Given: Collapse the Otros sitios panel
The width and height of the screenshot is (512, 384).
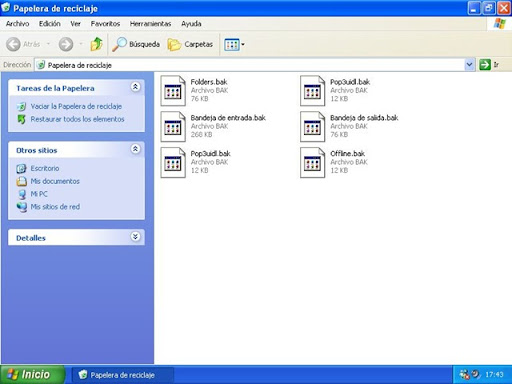Looking at the screenshot, I should click(x=135, y=149).
